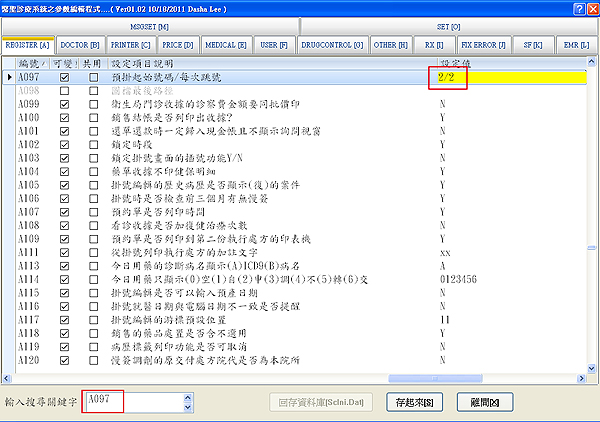Click the horizontal scrollbar right arrow
The width and height of the screenshot is (600, 422).
point(581,378)
